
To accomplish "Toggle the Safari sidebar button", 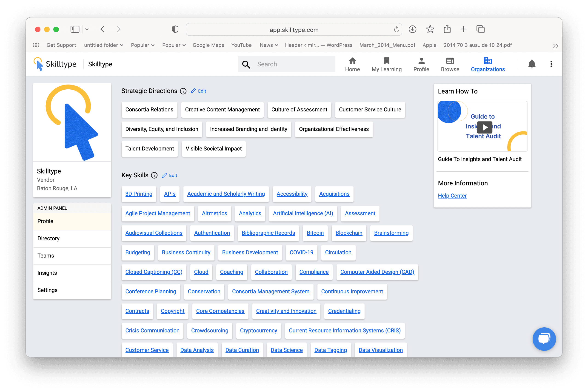I will pyautogui.click(x=75, y=29).
